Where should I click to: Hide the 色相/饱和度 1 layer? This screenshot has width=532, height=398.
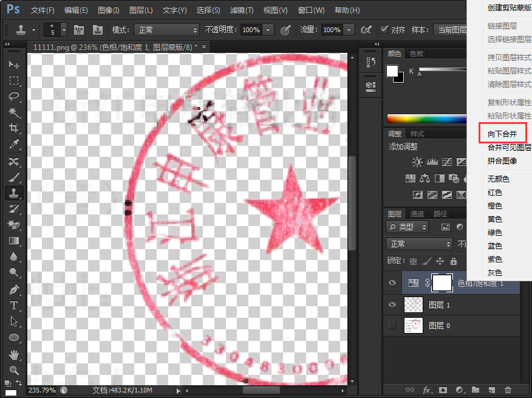click(392, 283)
